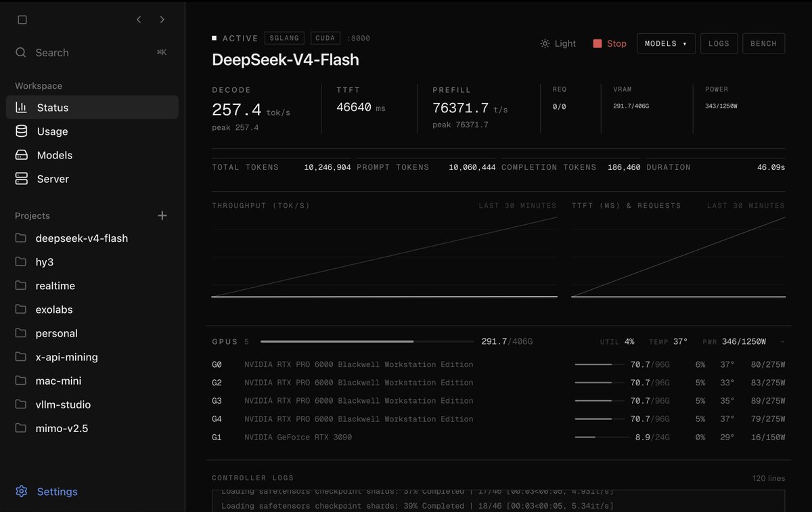
Task: Click the TTFT value 46640
Action: pyautogui.click(x=353, y=107)
